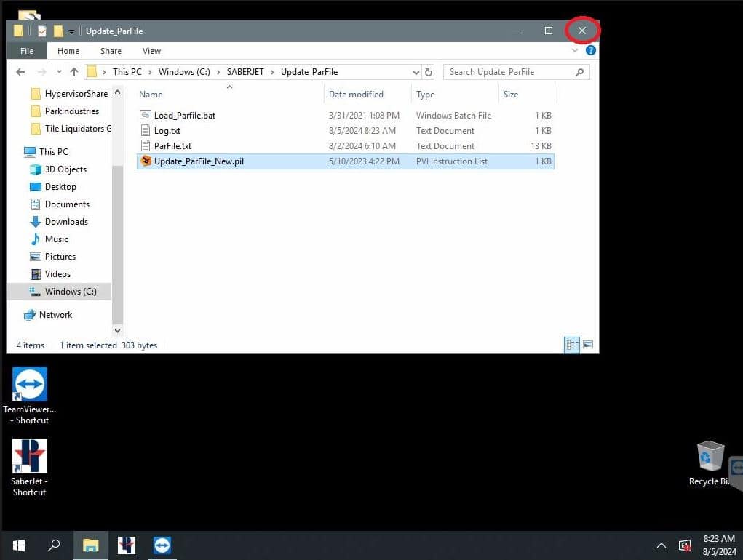
Task: Open 3D Objects in the navigation pane
Action: (x=58, y=169)
